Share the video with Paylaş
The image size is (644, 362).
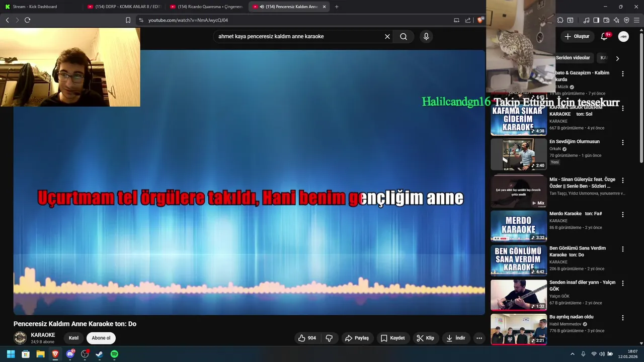coord(357,338)
